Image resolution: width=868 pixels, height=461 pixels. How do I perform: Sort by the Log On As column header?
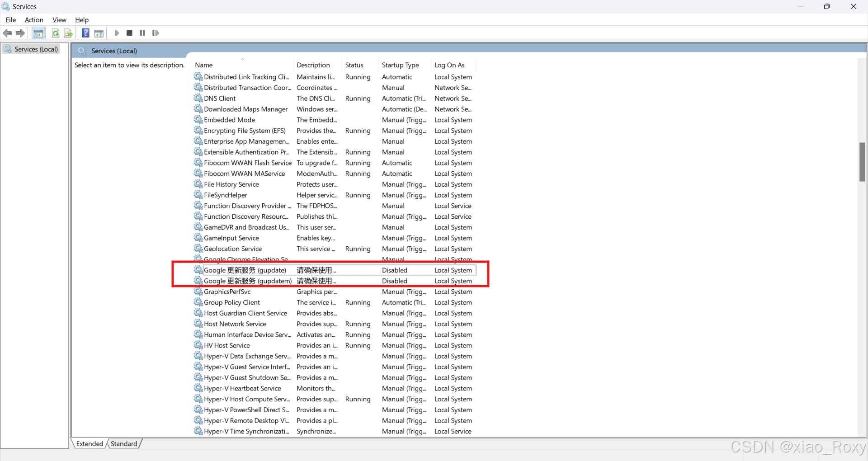click(453, 65)
